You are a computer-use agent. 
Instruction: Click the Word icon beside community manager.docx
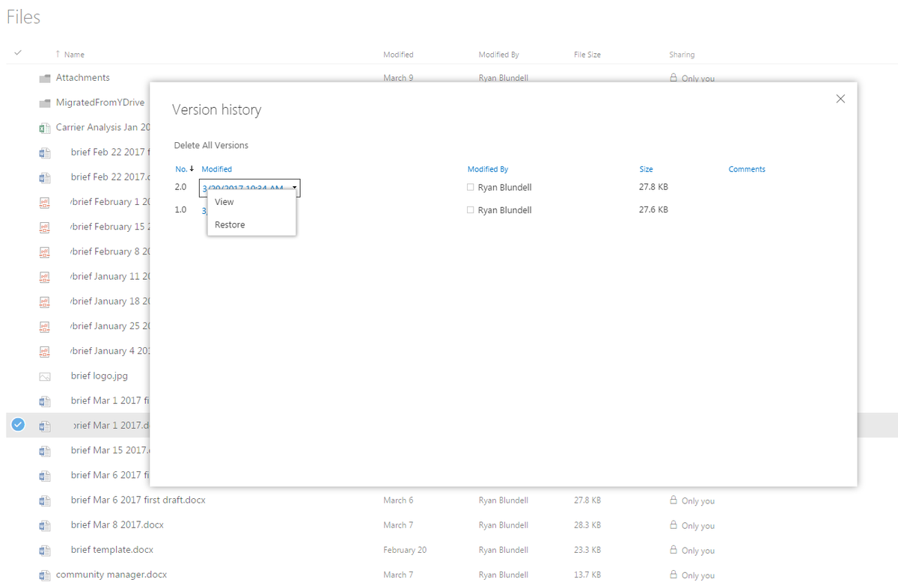(43, 575)
